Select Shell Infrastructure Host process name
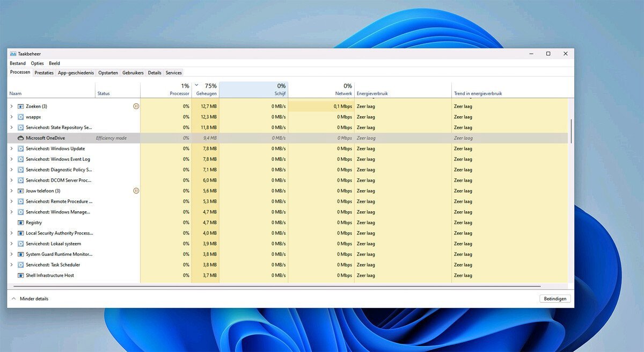The image size is (644, 352). [x=50, y=275]
